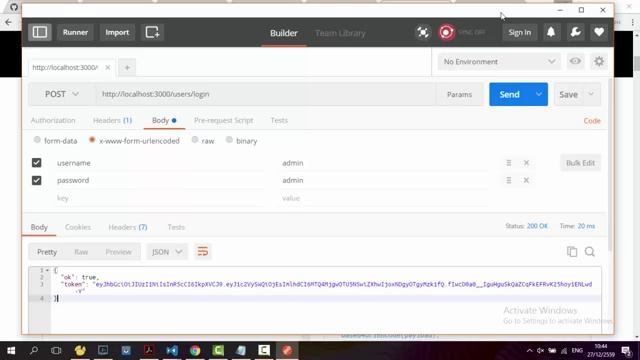Viewport: 640px width, 360px height.
Task: Close the localhost:3000 request tab
Action: 108,67
